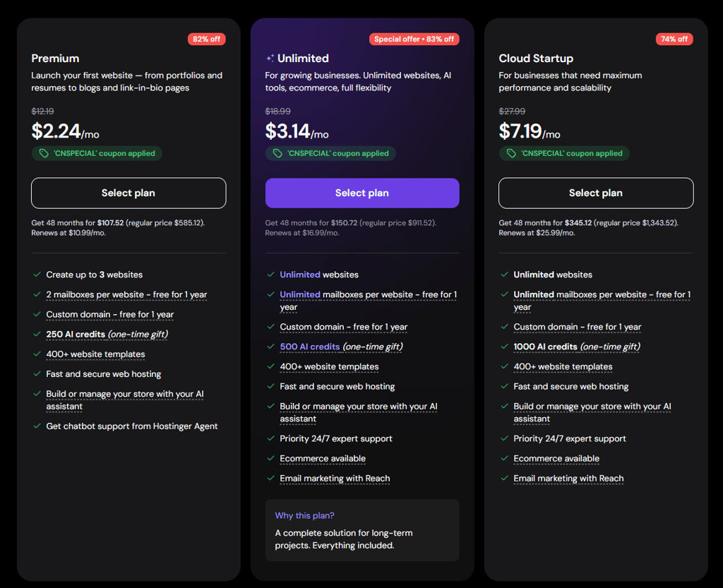Viewport: 723px width, 588px height.
Task: Click 'Renews at $10.99/mo.' text
Action: tap(68, 233)
